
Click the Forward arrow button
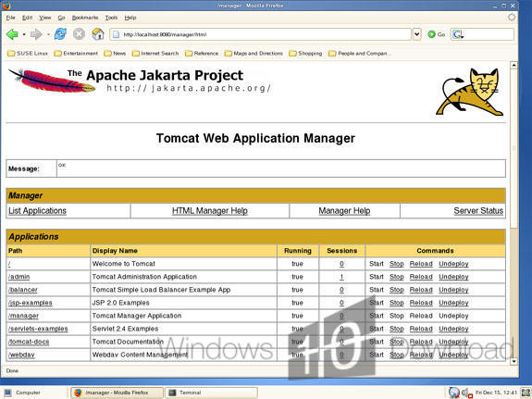pos(36,34)
